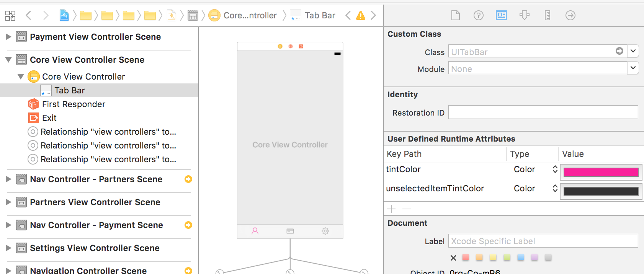Open the Module dropdown
Image resolution: width=644 pixels, height=274 pixels.
click(x=633, y=68)
